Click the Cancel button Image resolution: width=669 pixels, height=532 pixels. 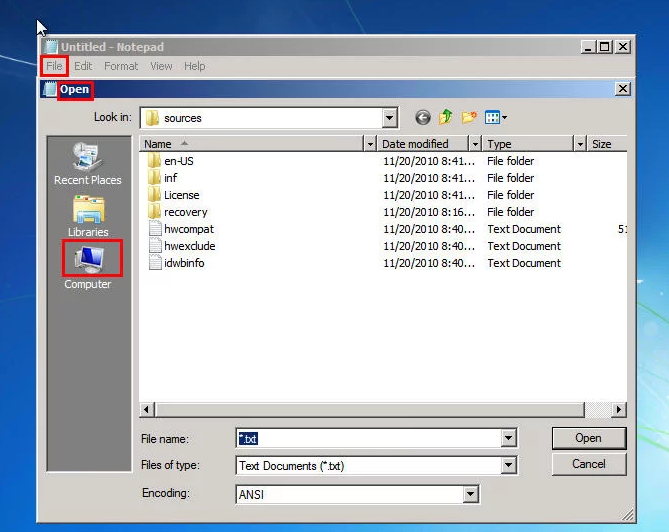(x=588, y=464)
